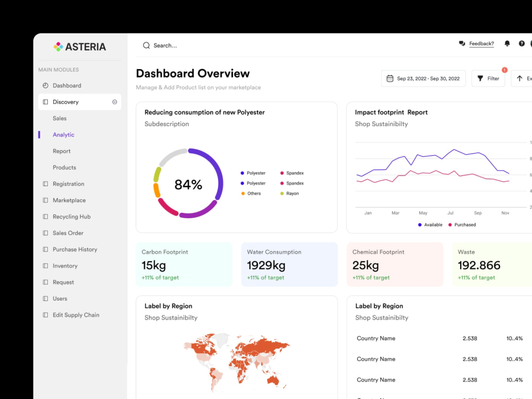
Task: Open notifications bell icon
Action: tap(507, 44)
